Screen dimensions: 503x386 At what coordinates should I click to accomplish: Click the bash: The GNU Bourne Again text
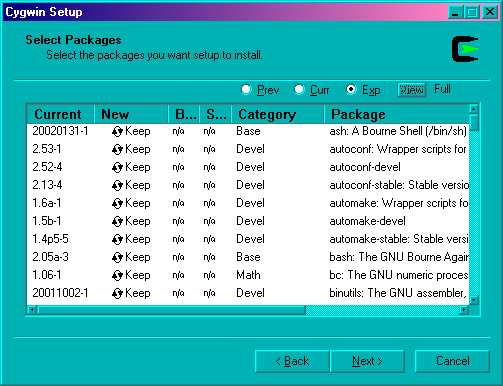click(399, 257)
